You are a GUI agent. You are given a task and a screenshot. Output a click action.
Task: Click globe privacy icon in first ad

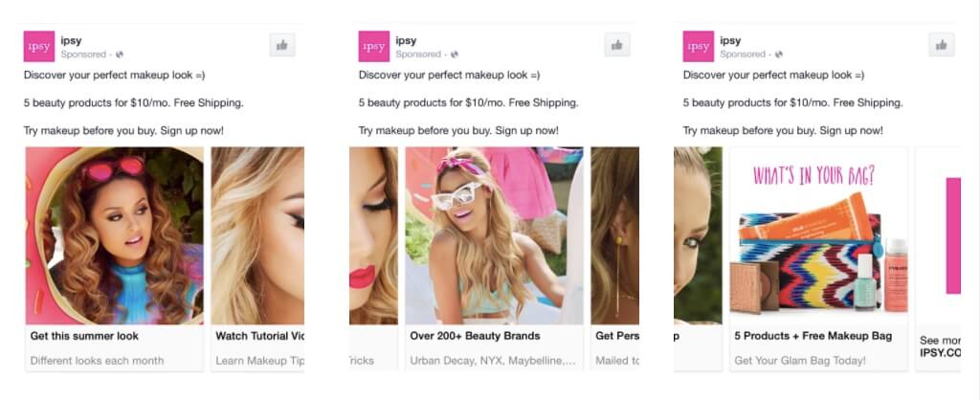click(x=120, y=55)
